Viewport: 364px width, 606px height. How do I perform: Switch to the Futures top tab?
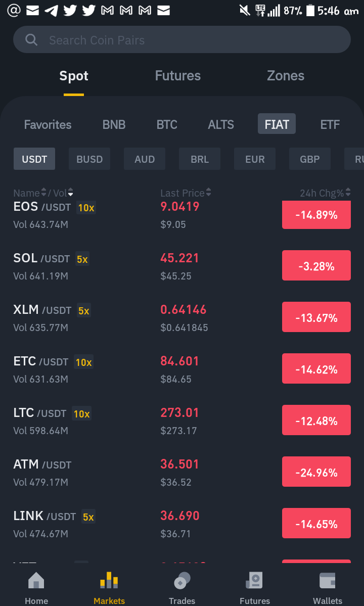(x=178, y=76)
